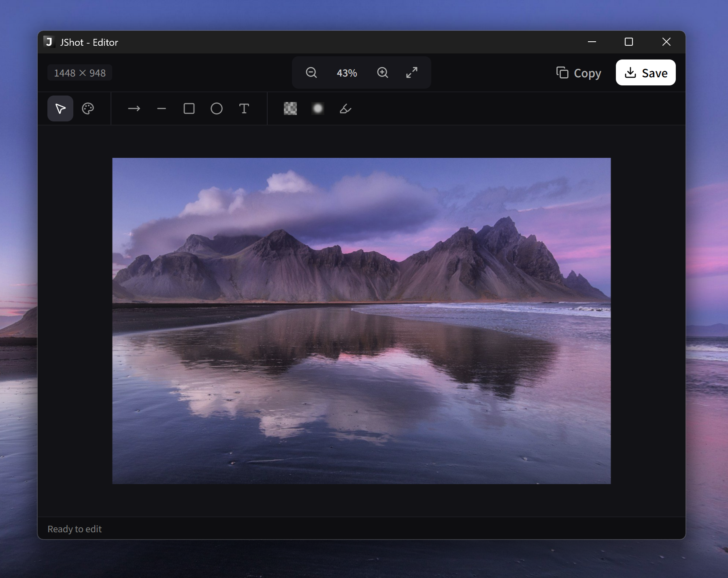Image resolution: width=728 pixels, height=578 pixels.
Task: Zoom in using the magnifier plus icon
Action: 383,72
